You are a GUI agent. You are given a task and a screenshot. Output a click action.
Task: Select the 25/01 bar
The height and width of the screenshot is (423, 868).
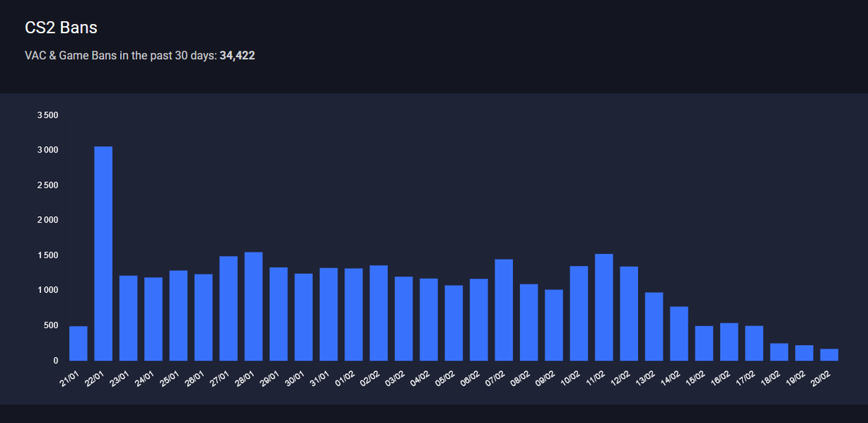pyautogui.click(x=179, y=315)
